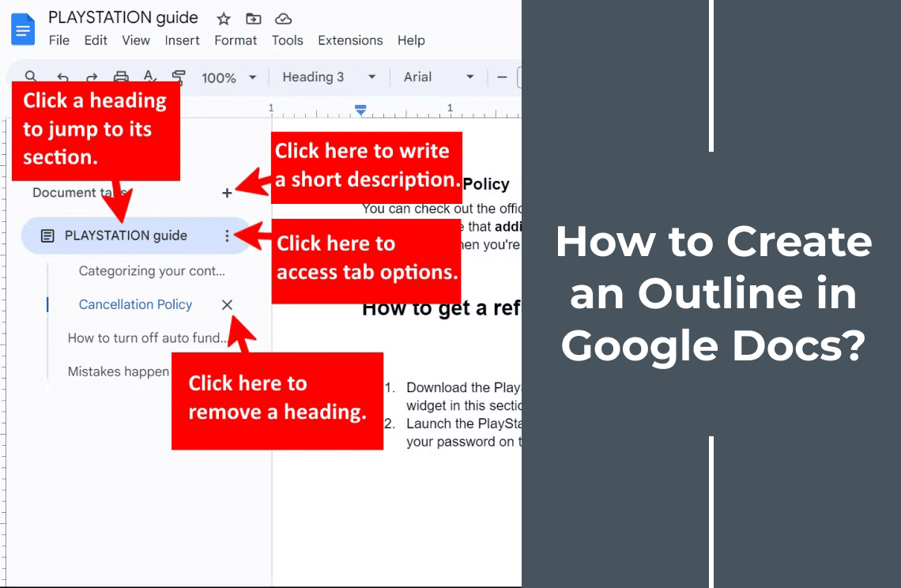901x588 pixels.
Task: Check the cloud save status
Action: coord(284,17)
